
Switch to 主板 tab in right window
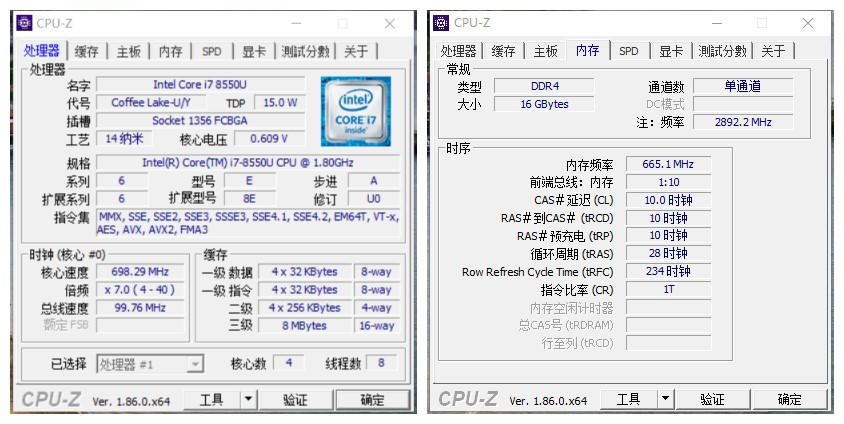point(545,51)
